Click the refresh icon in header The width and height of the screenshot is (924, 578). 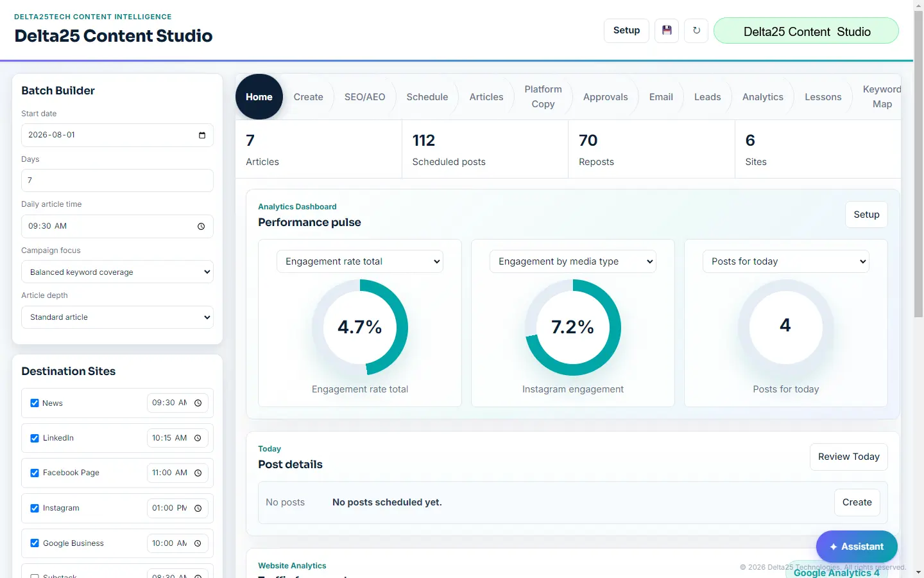click(x=696, y=30)
